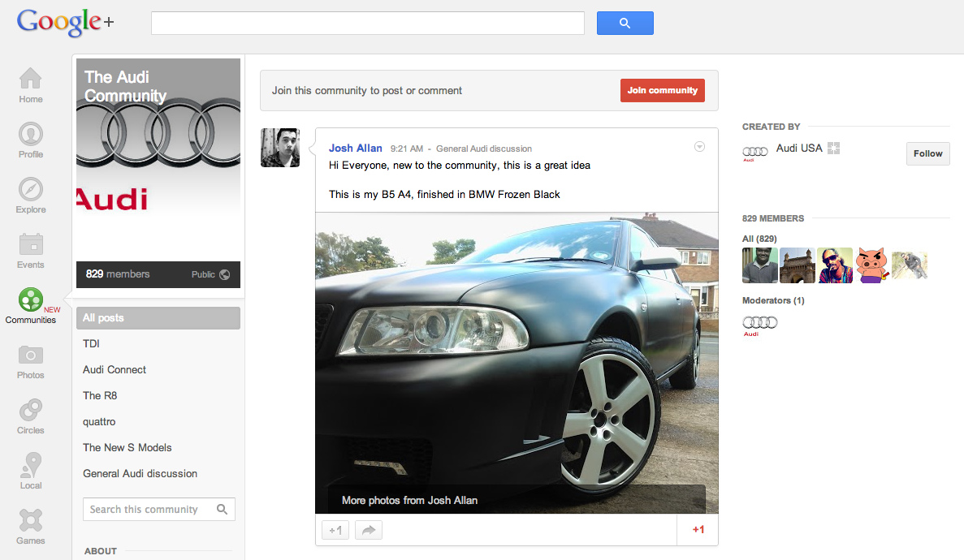Open Josh Allan's profile name link
This screenshot has width=964, height=560.
click(356, 149)
